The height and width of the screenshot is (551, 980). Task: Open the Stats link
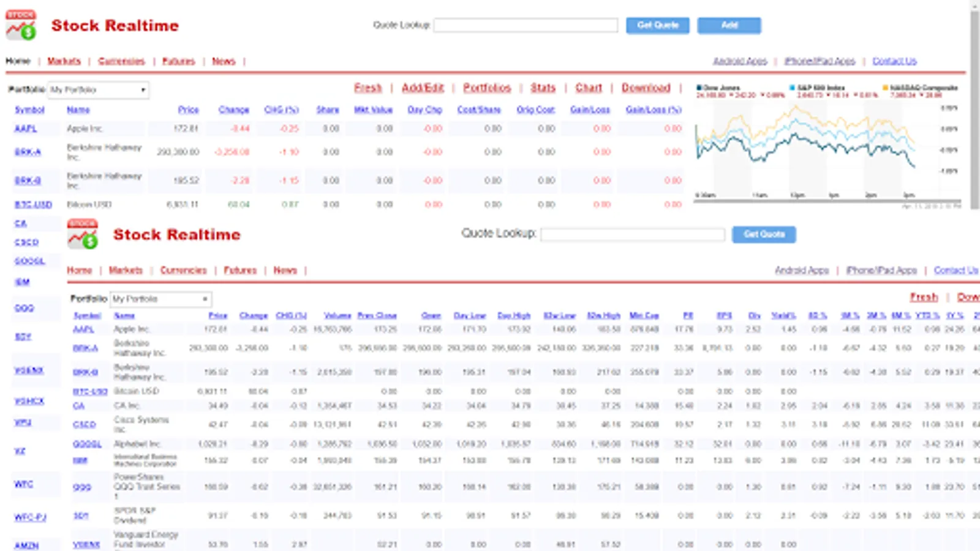tap(543, 88)
